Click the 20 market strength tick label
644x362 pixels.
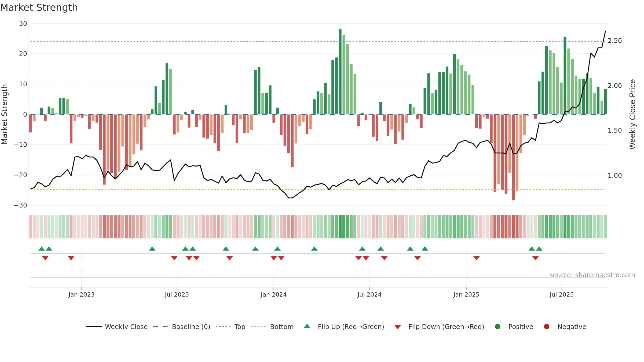[23, 54]
